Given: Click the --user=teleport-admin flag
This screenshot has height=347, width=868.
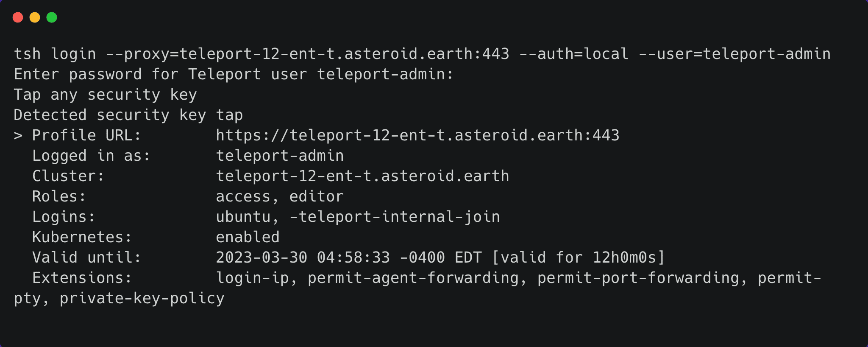Looking at the screenshot, I should tap(734, 54).
